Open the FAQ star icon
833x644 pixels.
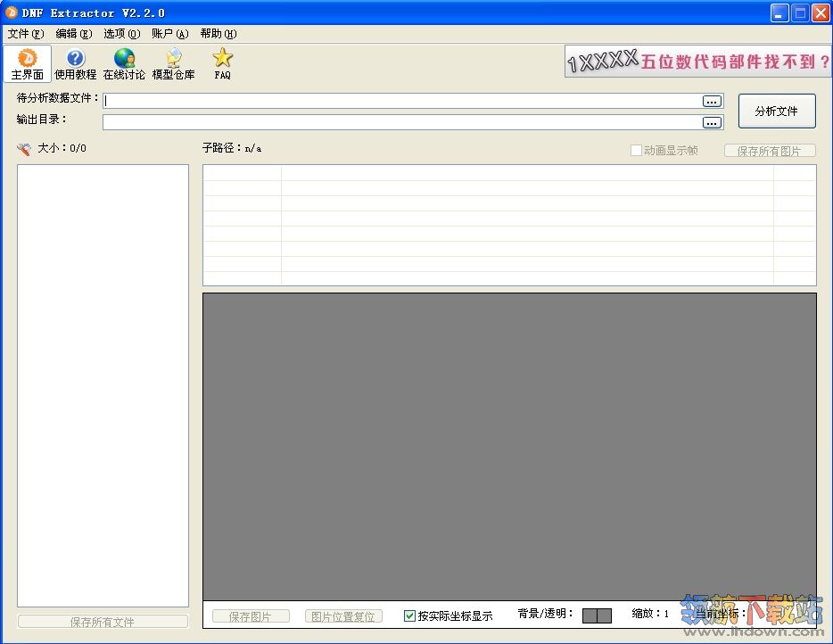point(223,63)
